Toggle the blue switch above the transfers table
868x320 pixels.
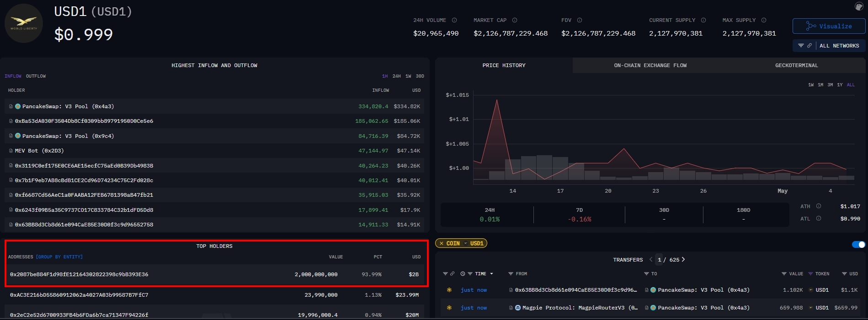[858, 245]
